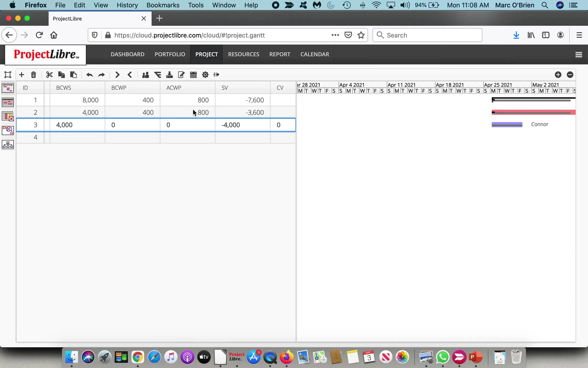Open the DASHBOARD tab
Screen dimensions: 588x368
pos(127,54)
